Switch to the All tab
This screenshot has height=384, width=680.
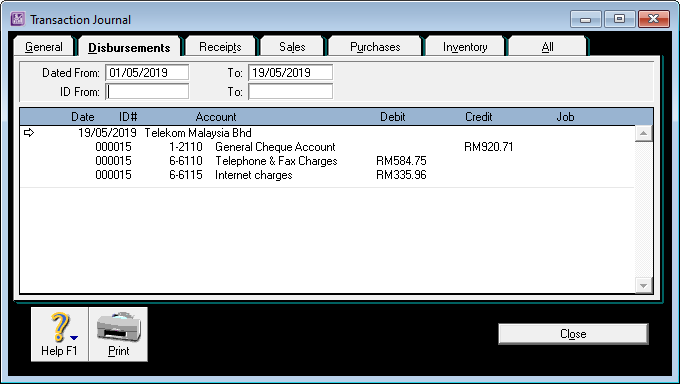point(547,47)
